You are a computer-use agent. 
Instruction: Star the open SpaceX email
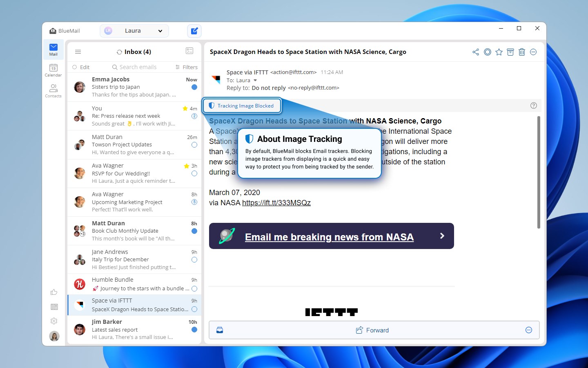[x=499, y=52]
